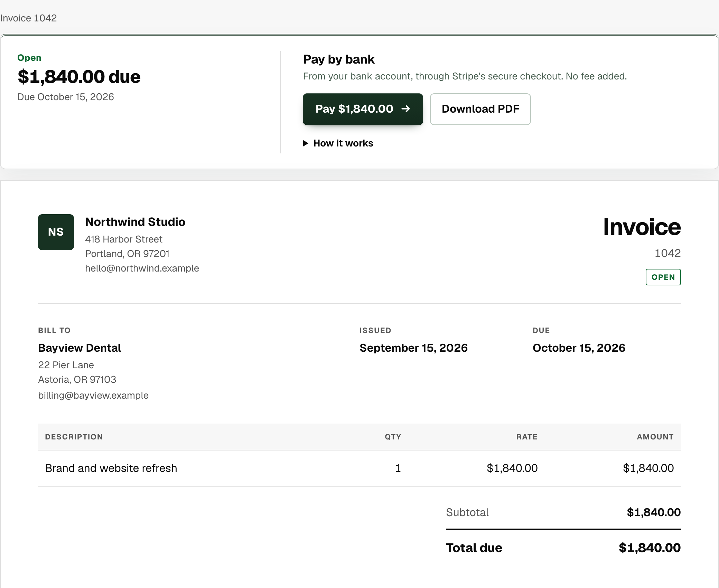Click the Subtotal label

click(467, 512)
